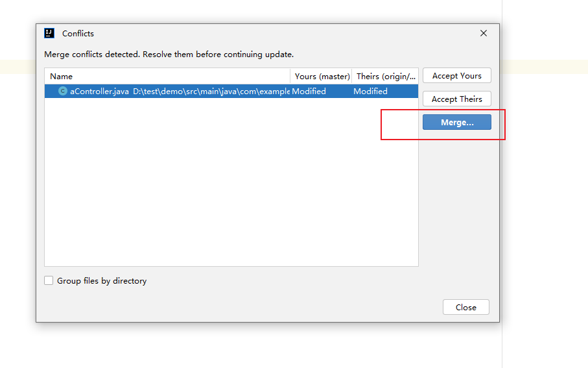Open the merge editor via Merge... button
Viewport: 588px width, 368px height.
pos(456,122)
